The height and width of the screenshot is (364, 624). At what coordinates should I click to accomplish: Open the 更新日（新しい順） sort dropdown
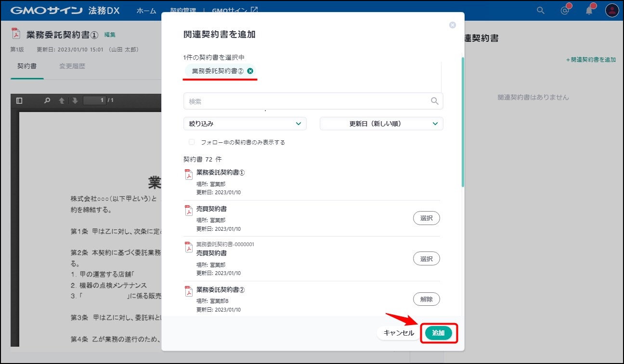(x=381, y=124)
